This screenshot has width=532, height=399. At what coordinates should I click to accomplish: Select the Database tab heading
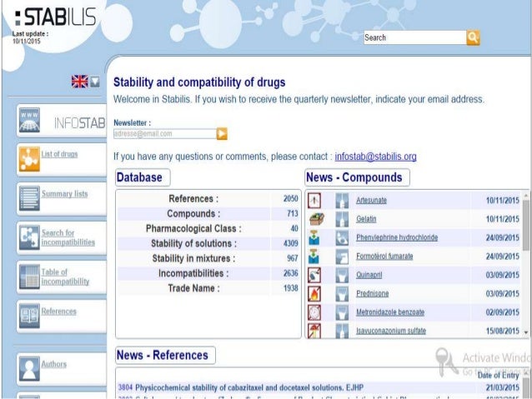(143, 177)
